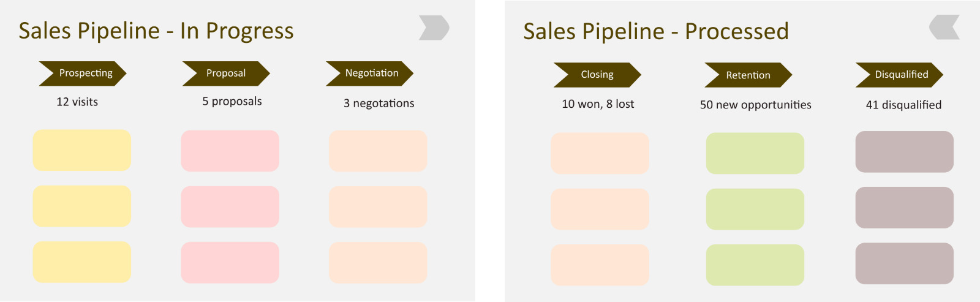The width and height of the screenshot is (980, 302).
Task: Click the "41 disqualified" label
Action: click(x=903, y=105)
